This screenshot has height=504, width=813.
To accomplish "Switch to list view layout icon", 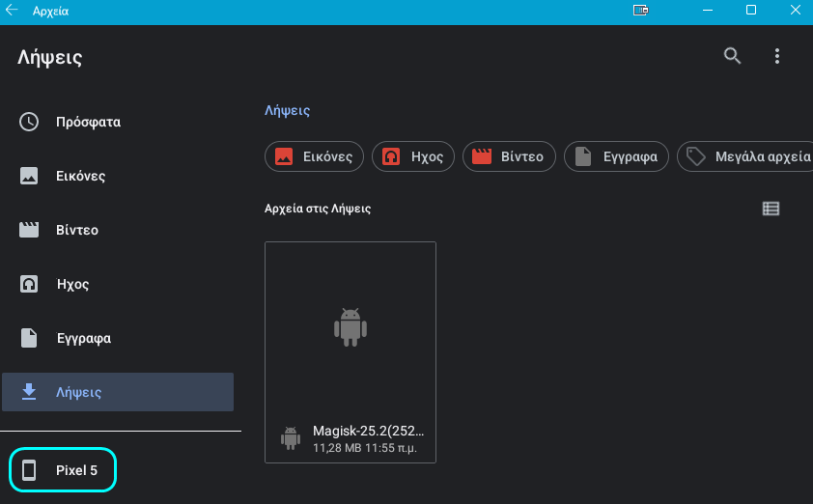I will pyautogui.click(x=771, y=209).
